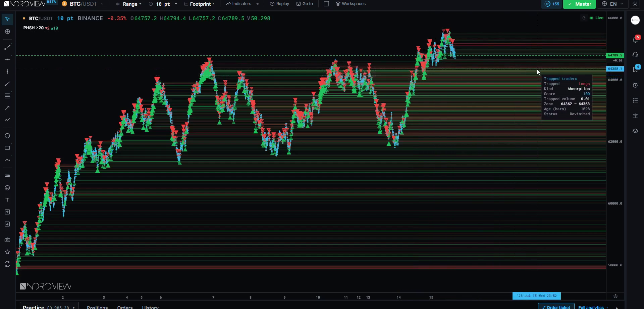Viewport: 644px width, 309px height.
Task: Open the layers panel icon
Action: coord(635,131)
